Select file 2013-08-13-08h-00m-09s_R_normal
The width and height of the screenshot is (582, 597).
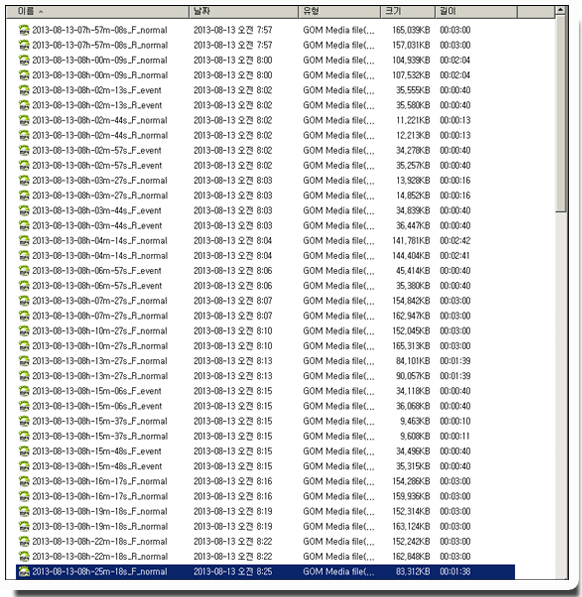pyautogui.click(x=100, y=75)
